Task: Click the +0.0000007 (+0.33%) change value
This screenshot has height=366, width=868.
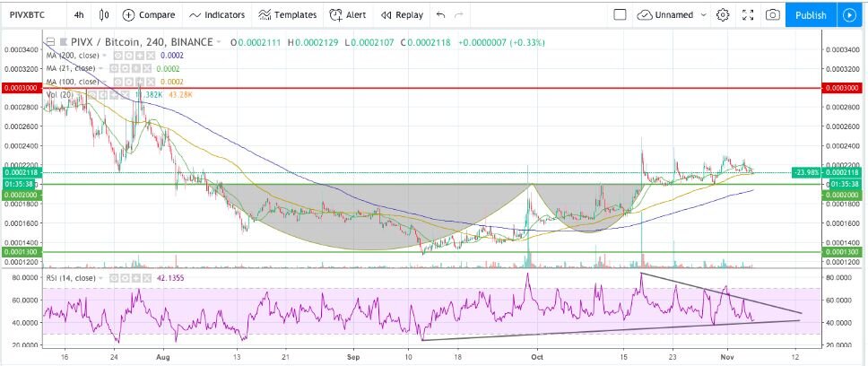Action: pos(501,42)
